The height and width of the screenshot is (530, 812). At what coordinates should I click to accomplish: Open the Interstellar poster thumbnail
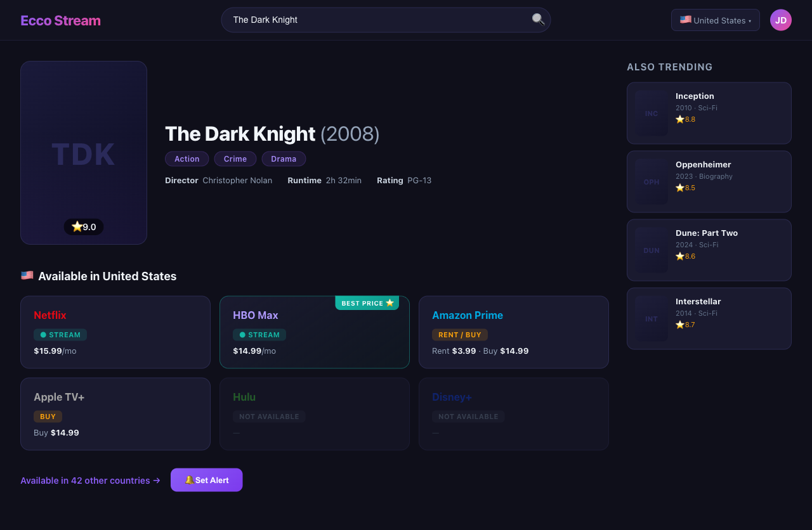[x=652, y=319]
